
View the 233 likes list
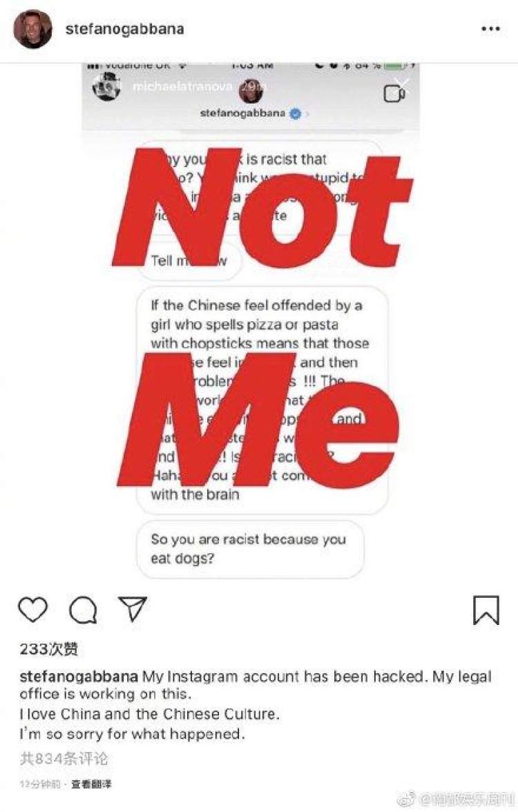coord(49,649)
